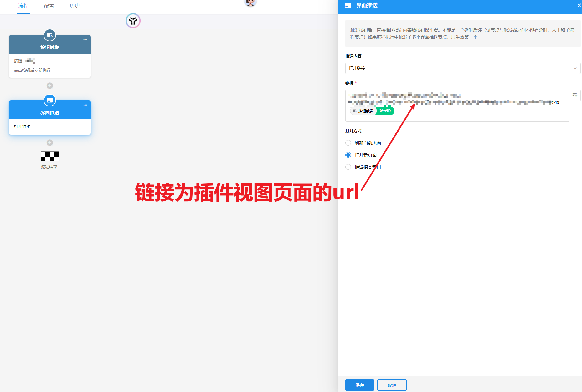Click the 界面推送 panel header icon
The width and height of the screenshot is (582, 392).
pyautogui.click(x=348, y=5)
